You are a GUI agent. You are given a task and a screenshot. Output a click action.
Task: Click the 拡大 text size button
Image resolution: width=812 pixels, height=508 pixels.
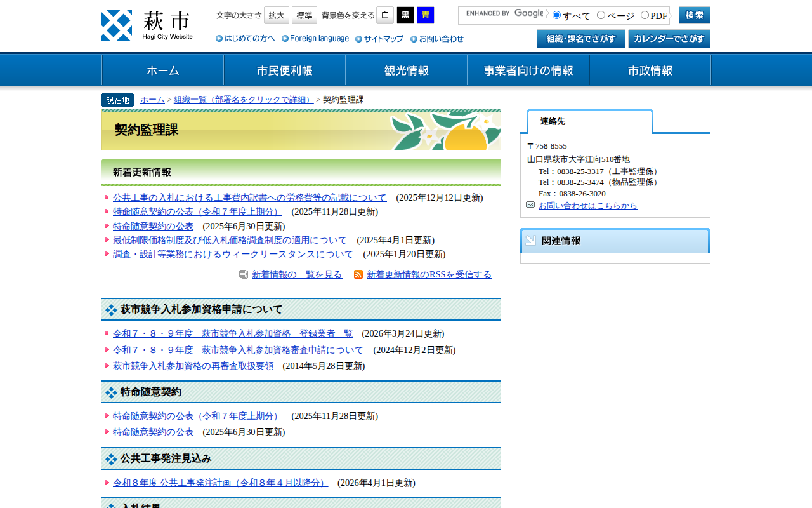tap(277, 15)
